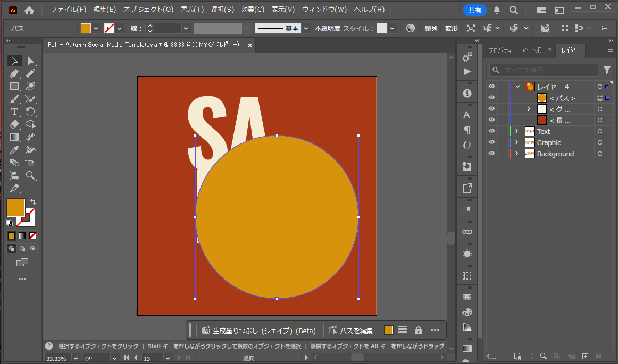Viewport: 618px width, 364px height.
Task: Expand the <グ...> group sublayer
Action: pos(529,109)
